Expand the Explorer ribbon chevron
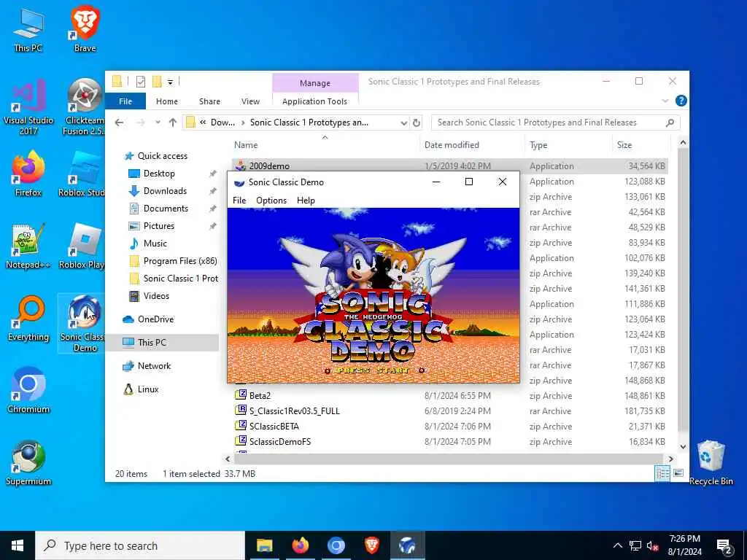747x560 pixels. point(665,101)
